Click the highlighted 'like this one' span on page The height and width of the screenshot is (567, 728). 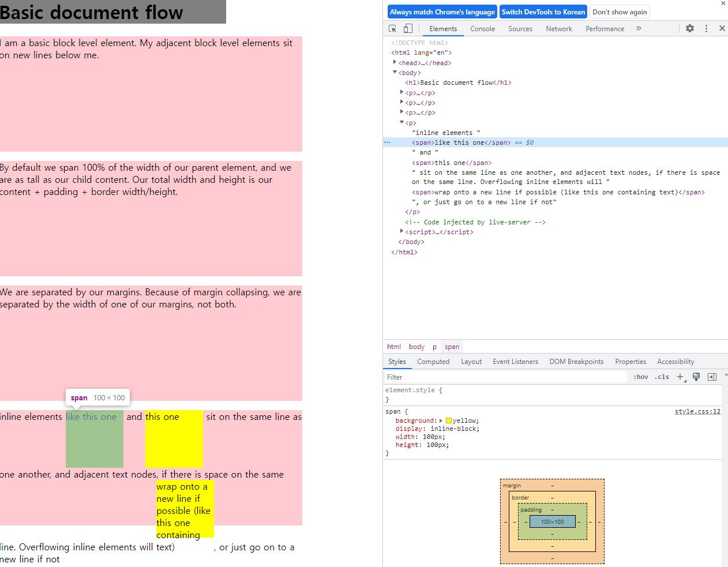(95, 439)
